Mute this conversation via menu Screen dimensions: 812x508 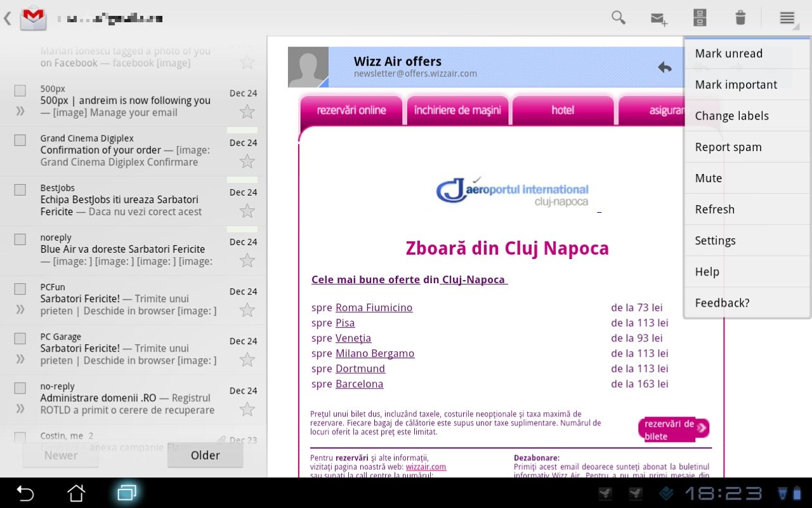coord(747,178)
